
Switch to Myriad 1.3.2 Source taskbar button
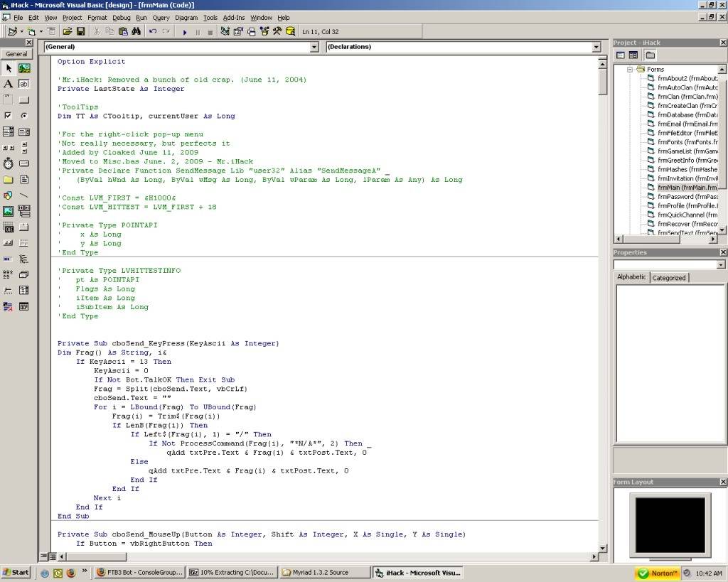[324, 572]
